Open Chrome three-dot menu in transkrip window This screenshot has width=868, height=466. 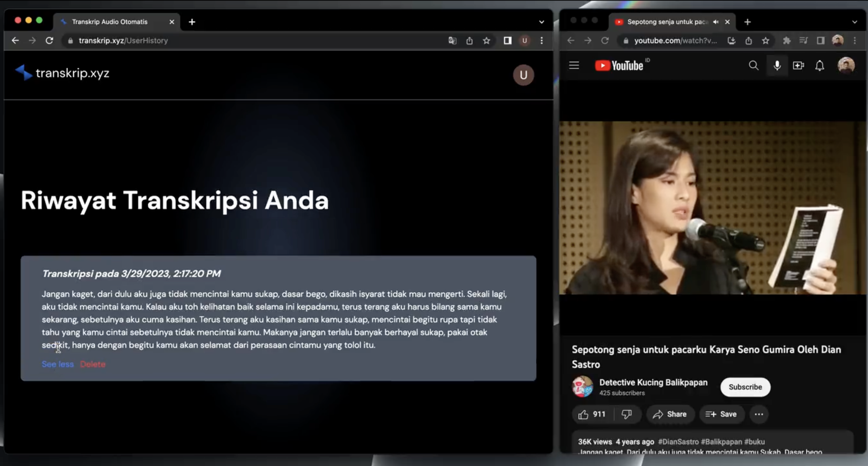pyautogui.click(x=541, y=41)
